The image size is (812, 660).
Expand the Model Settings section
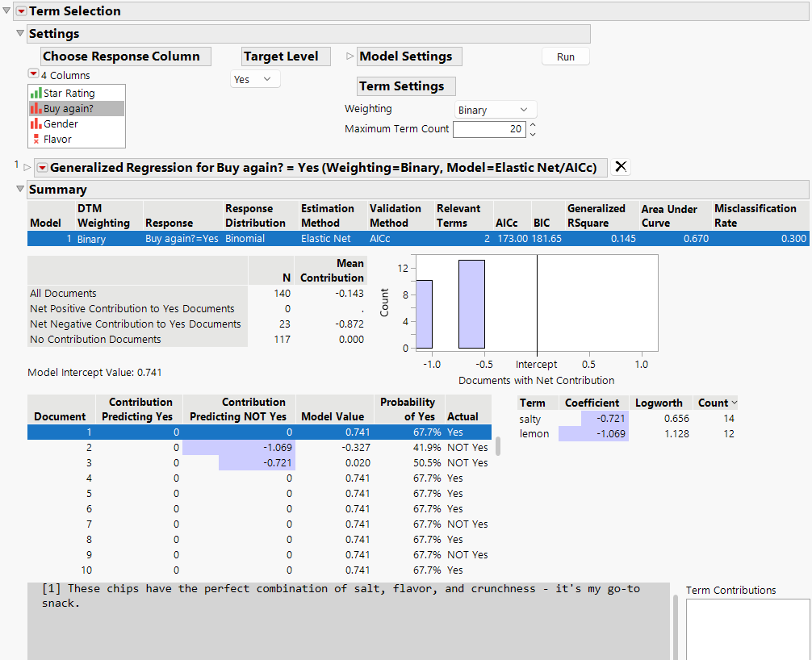pos(349,56)
